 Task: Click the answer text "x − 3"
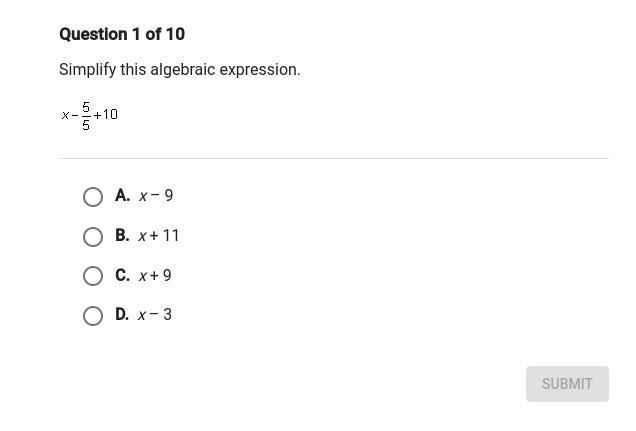click(155, 315)
